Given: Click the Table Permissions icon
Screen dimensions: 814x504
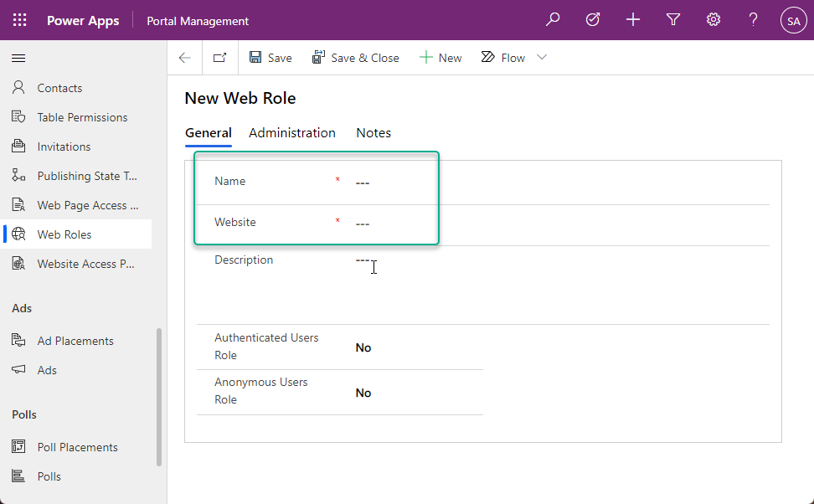Looking at the screenshot, I should 18,116.
